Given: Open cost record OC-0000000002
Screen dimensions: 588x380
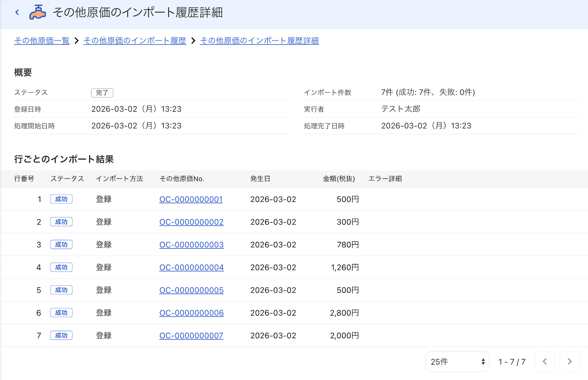Looking at the screenshot, I should click(x=191, y=222).
